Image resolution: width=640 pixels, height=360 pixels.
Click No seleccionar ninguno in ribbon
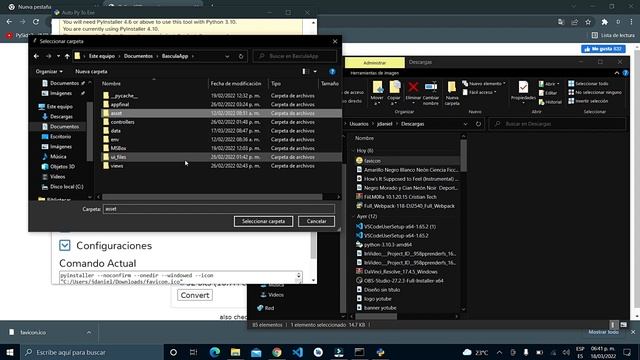[595, 92]
